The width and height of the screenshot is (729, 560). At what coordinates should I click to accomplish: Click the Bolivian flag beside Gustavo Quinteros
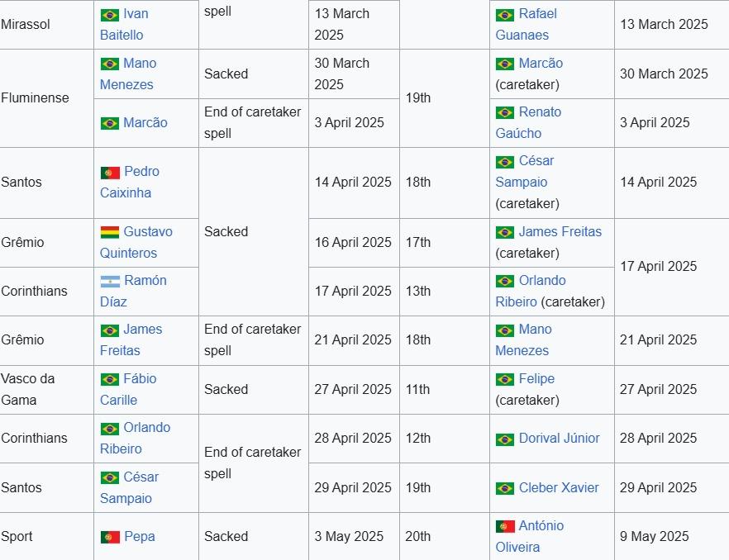[x=110, y=232]
